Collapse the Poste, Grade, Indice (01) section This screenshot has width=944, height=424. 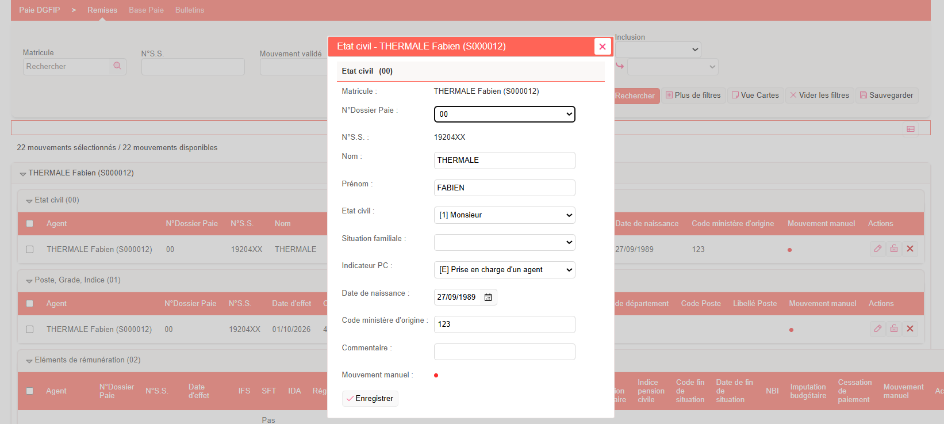(x=28, y=280)
